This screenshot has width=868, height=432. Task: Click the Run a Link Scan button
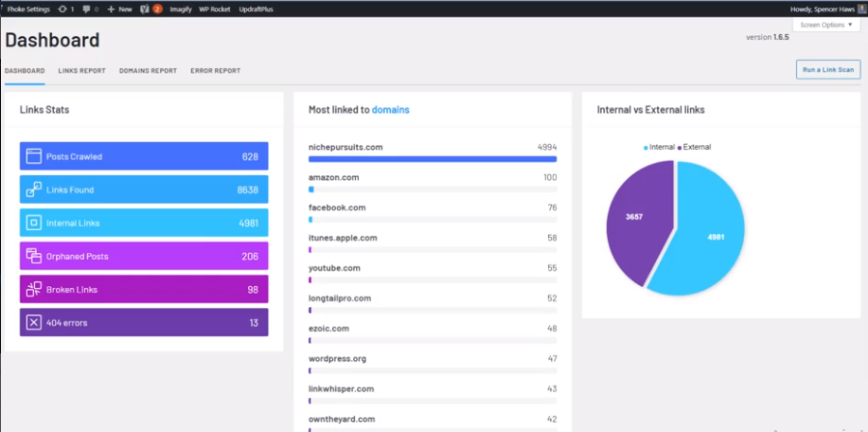pyautogui.click(x=828, y=70)
